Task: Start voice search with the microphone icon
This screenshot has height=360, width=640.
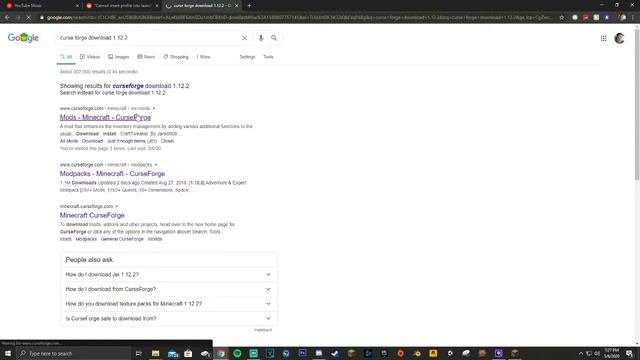Action: (x=261, y=38)
